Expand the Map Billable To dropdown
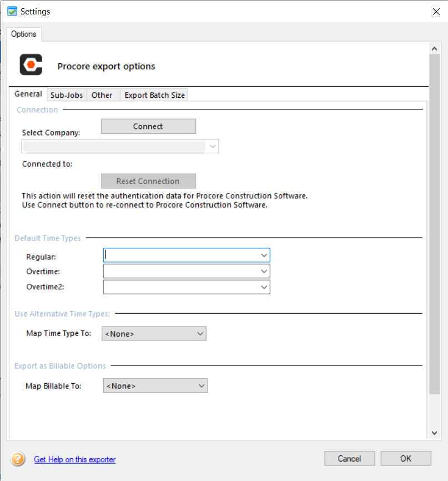 coord(155,386)
